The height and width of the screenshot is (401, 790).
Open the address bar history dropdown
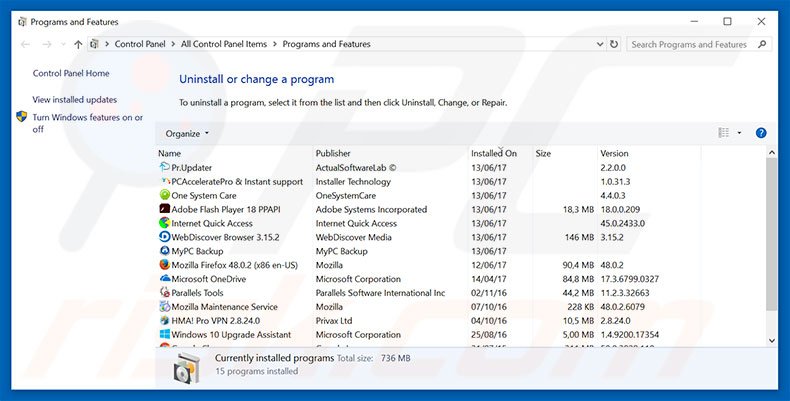coord(600,44)
